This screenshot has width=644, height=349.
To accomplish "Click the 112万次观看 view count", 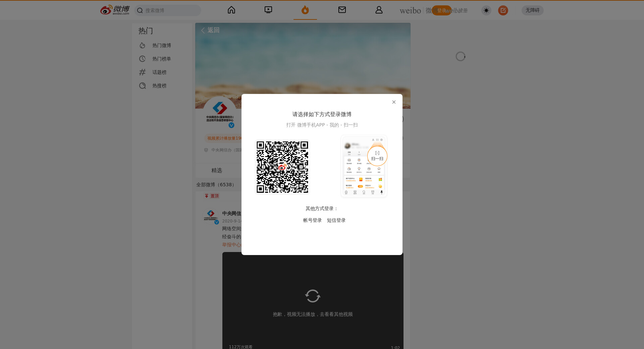I will [x=241, y=347].
